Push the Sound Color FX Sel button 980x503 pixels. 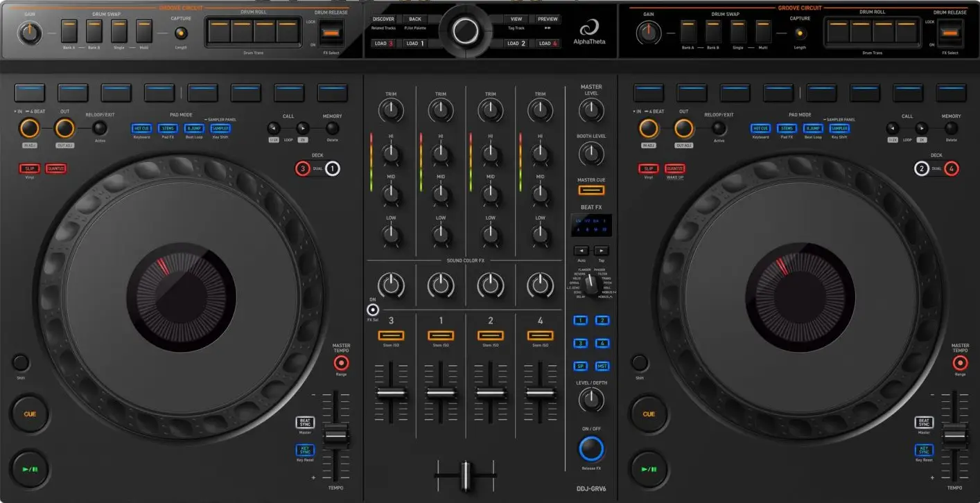click(x=374, y=310)
